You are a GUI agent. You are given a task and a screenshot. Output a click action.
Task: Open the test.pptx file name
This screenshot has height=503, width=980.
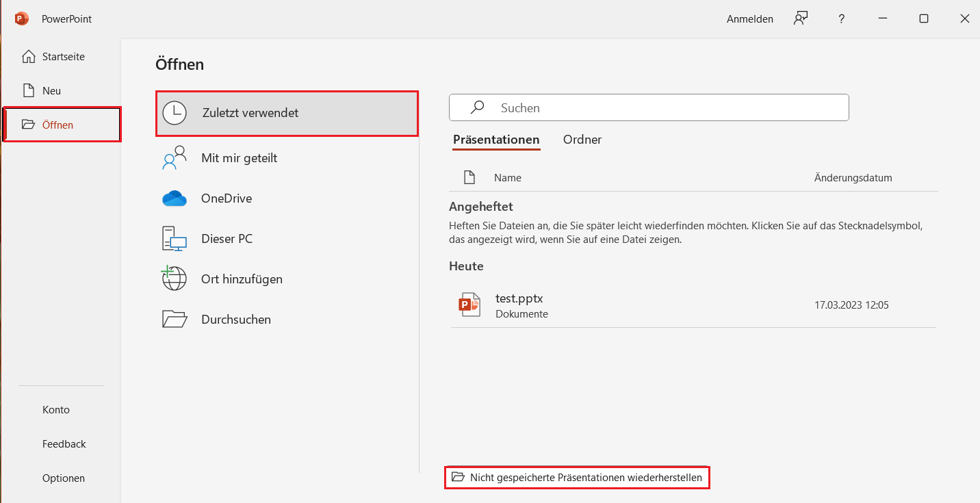(x=519, y=298)
